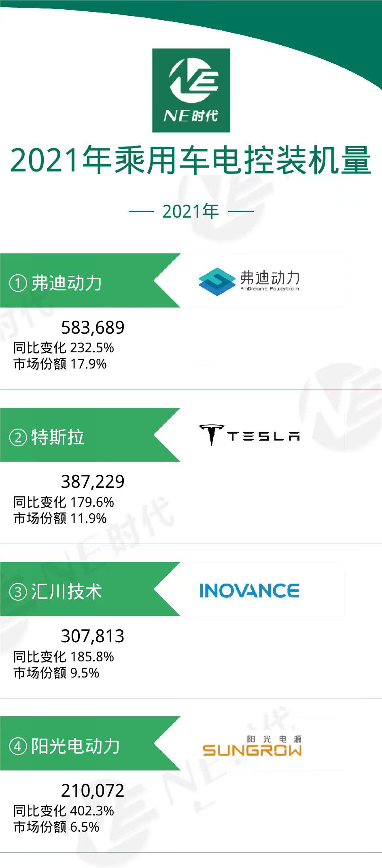
Task: Click the SUNGROW 阳光电源 logo
Action: pyautogui.click(x=252, y=746)
